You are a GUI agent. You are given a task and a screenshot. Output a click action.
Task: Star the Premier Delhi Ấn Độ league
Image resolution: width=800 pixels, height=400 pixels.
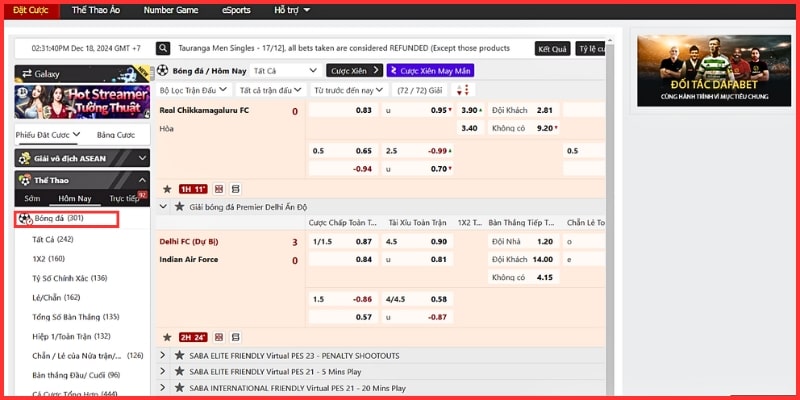click(x=179, y=206)
